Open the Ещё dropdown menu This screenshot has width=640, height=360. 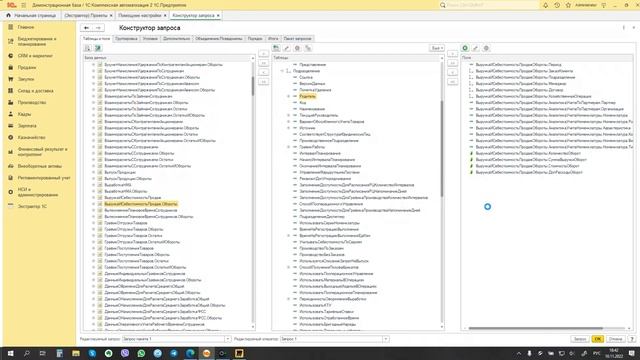[x=437, y=48]
